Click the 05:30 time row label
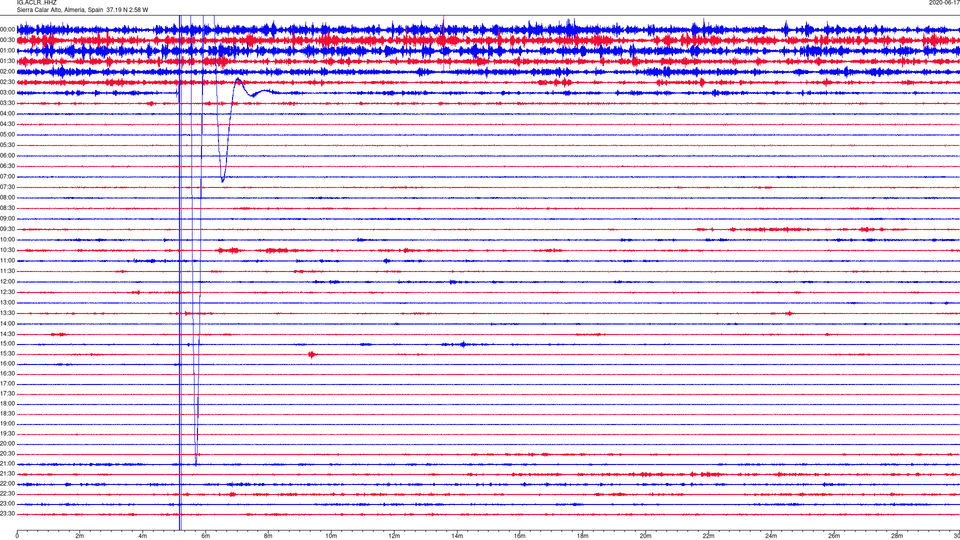Screen dimensions: 960x540 pos(7,145)
